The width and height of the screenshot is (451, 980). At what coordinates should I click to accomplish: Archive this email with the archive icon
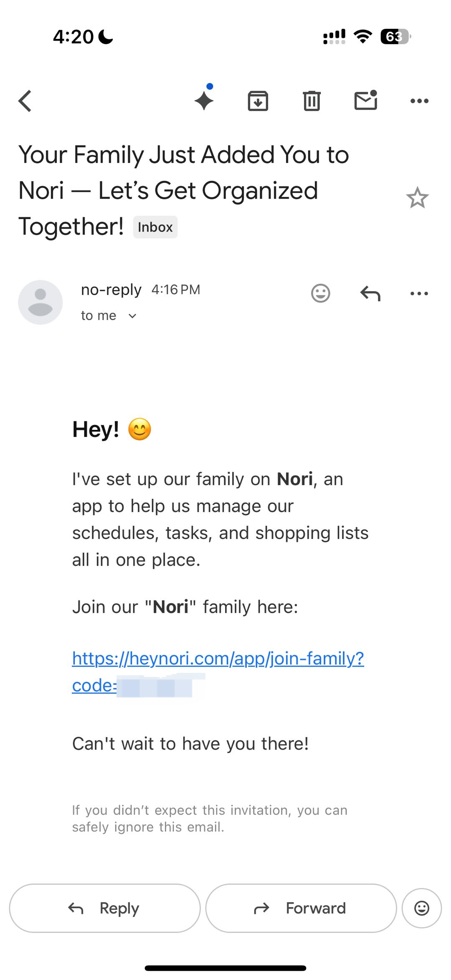pyautogui.click(x=258, y=101)
